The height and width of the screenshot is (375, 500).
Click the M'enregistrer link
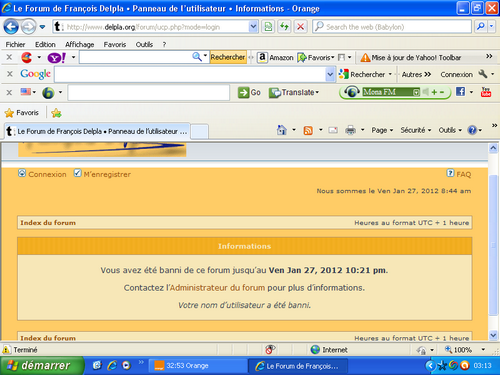(107, 174)
